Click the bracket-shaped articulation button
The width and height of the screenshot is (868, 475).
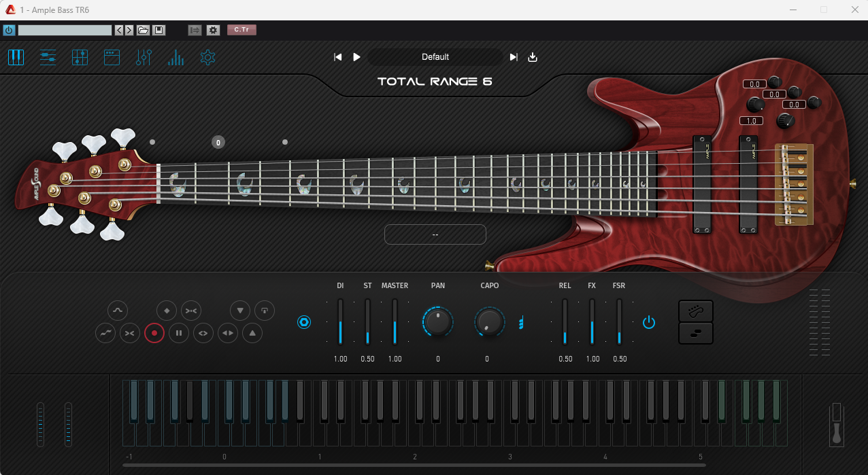tap(265, 311)
